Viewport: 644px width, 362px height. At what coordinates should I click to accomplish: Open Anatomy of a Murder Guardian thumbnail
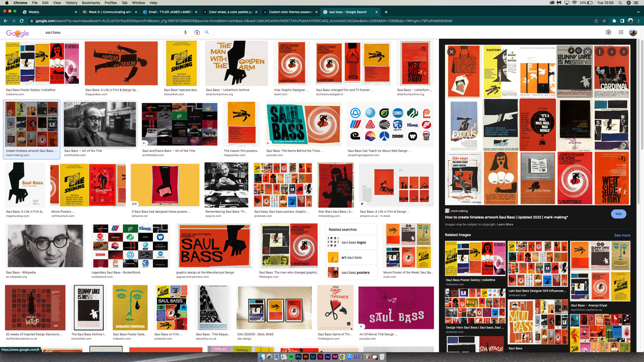[x=121, y=63]
